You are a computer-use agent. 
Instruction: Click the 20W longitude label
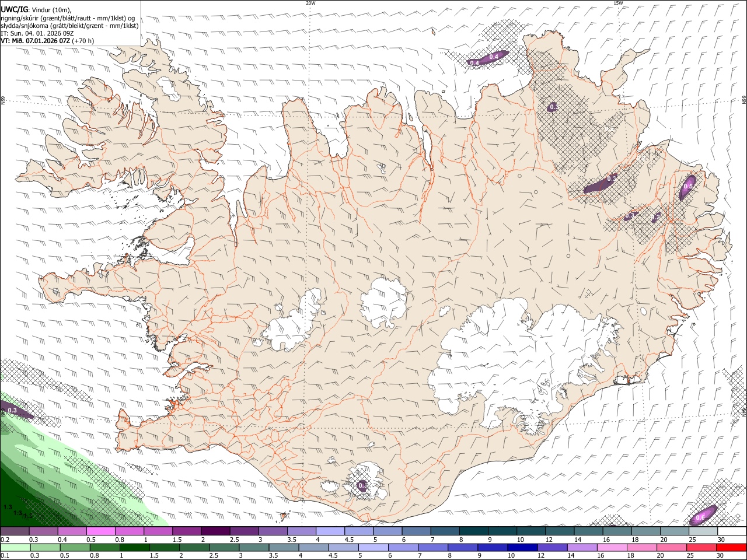(x=310, y=3)
